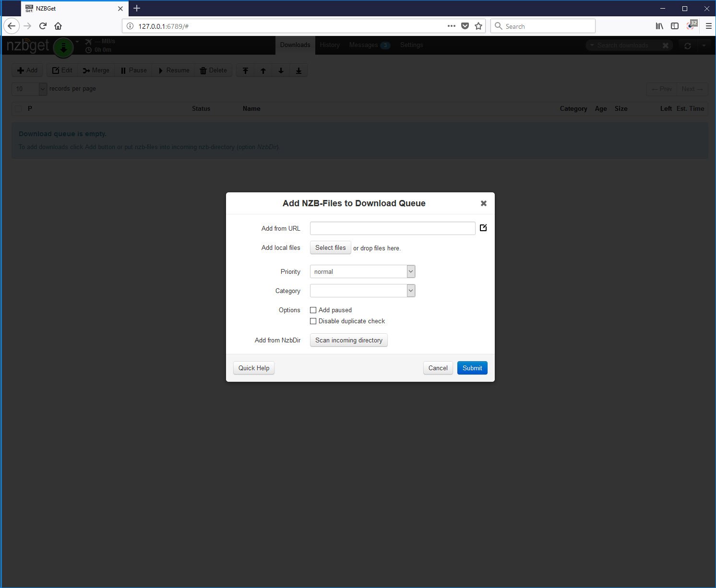Image resolution: width=716 pixels, height=588 pixels.
Task: Click the green NZBGet download pause button
Action: (63, 47)
